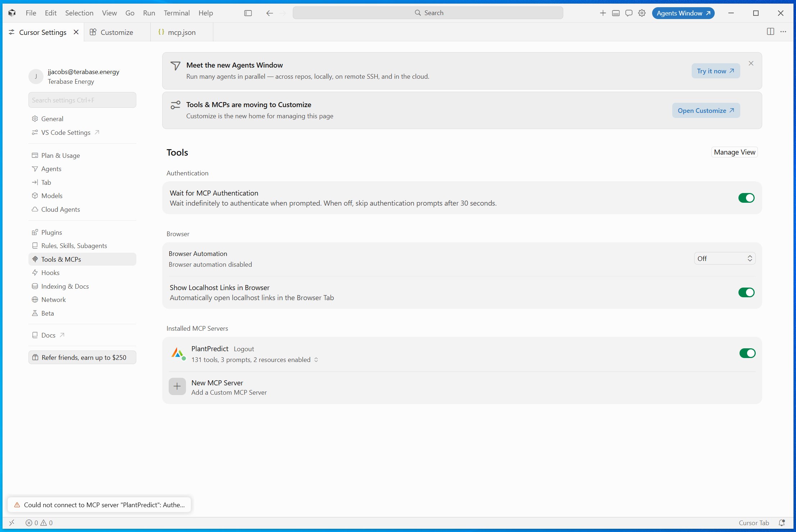Click the plus icon for New MCP Server
The height and width of the screenshot is (532, 796).
177,386
